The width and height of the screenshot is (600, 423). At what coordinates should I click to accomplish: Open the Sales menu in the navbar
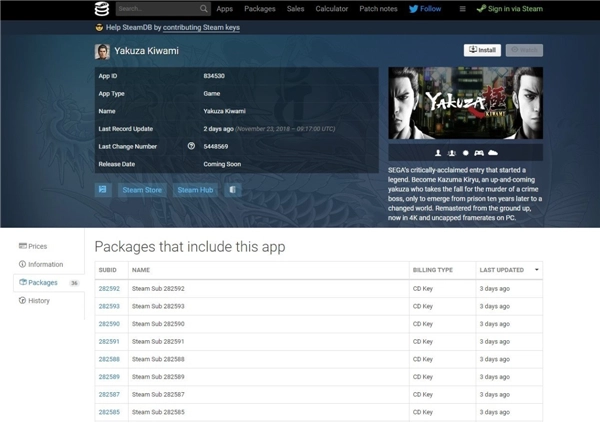(x=295, y=9)
